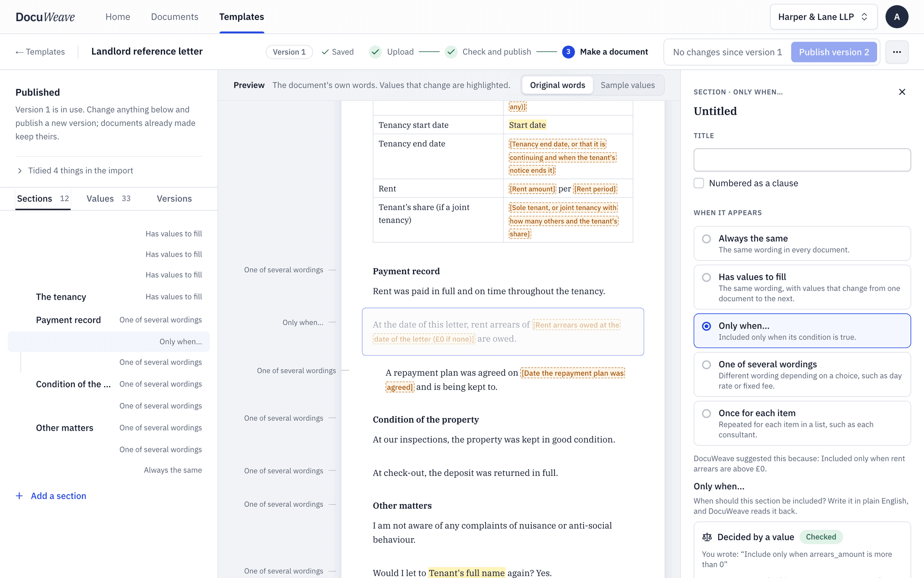Click the scales icon beside Decided by a value
The width and height of the screenshot is (924, 578).
pos(707,537)
